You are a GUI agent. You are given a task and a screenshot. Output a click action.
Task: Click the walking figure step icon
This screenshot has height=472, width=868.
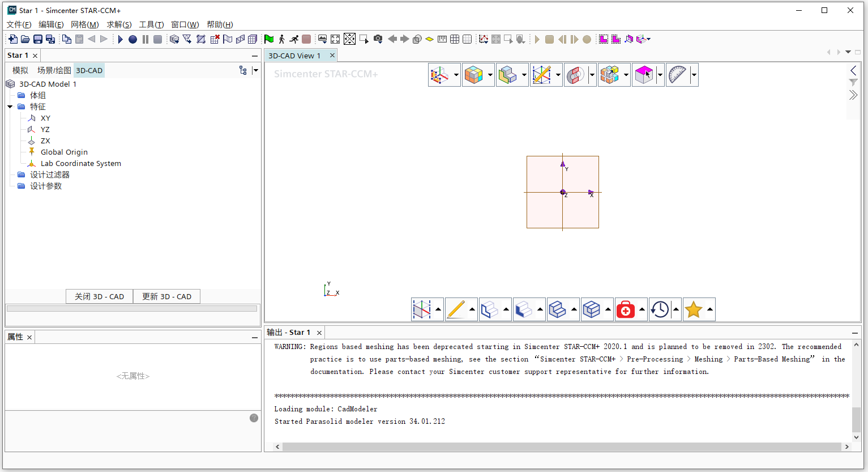[281, 39]
